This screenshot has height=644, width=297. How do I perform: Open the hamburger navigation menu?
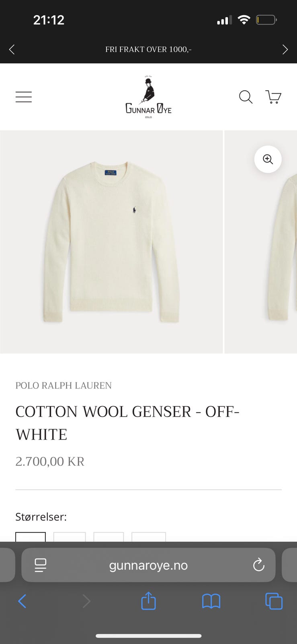(24, 97)
